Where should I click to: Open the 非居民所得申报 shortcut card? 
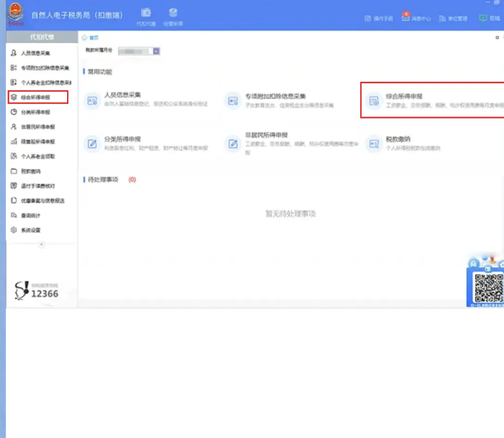click(x=292, y=143)
